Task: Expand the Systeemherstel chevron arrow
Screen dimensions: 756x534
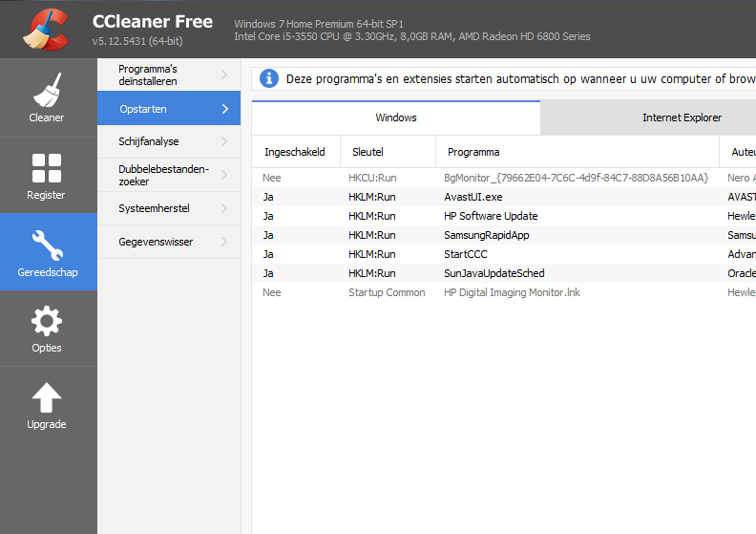Action: pyautogui.click(x=224, y=208)
